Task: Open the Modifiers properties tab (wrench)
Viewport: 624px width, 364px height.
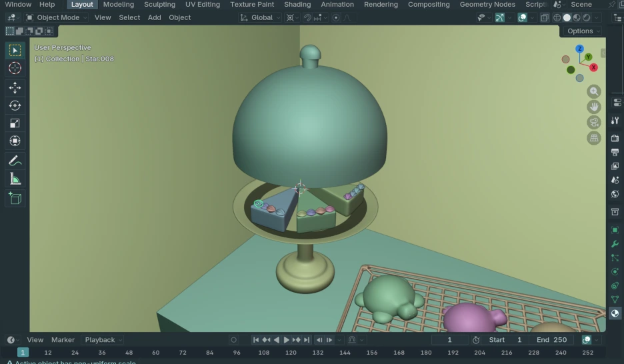Action: [615, 244]
